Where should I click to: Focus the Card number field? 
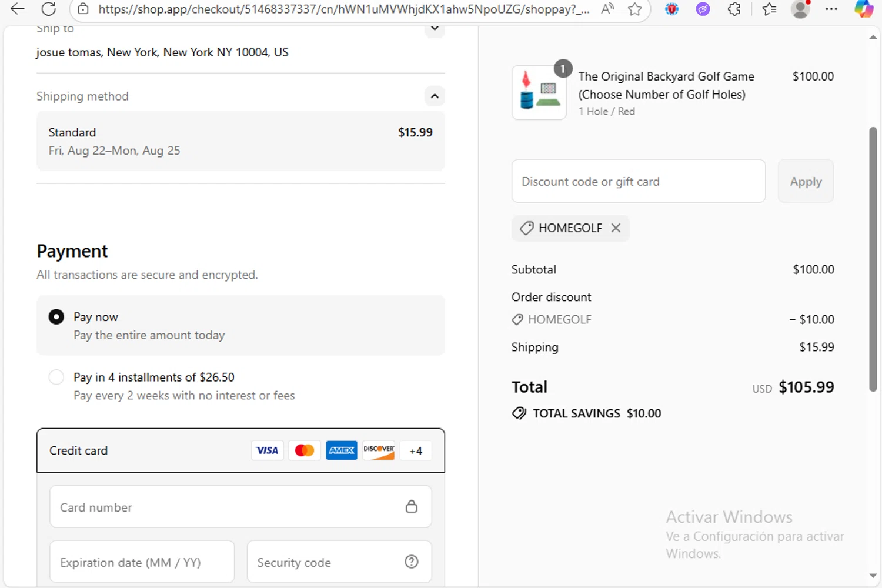tap(240, 507)
